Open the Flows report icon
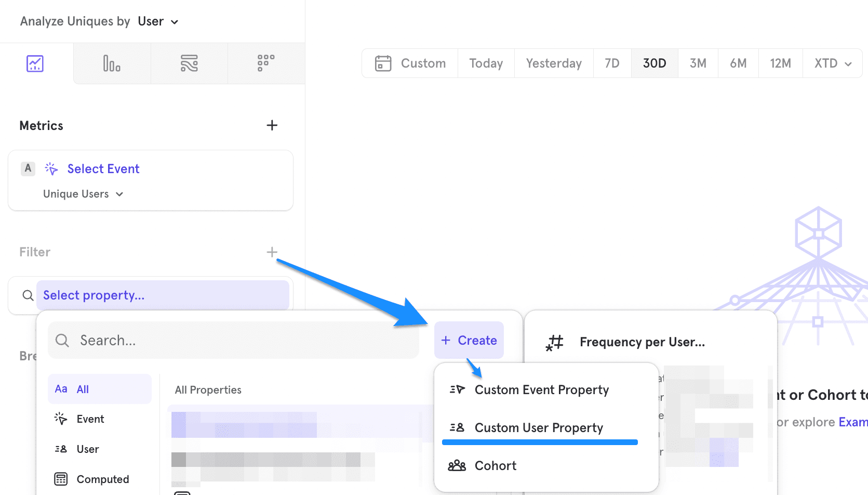 coord(189,63)
